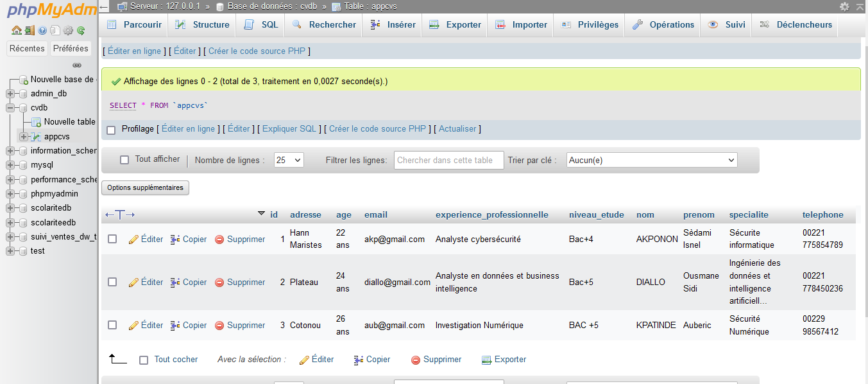Enable the Profilage checkbox
This screenshot has width=868, height=384.
coord(110,128)
